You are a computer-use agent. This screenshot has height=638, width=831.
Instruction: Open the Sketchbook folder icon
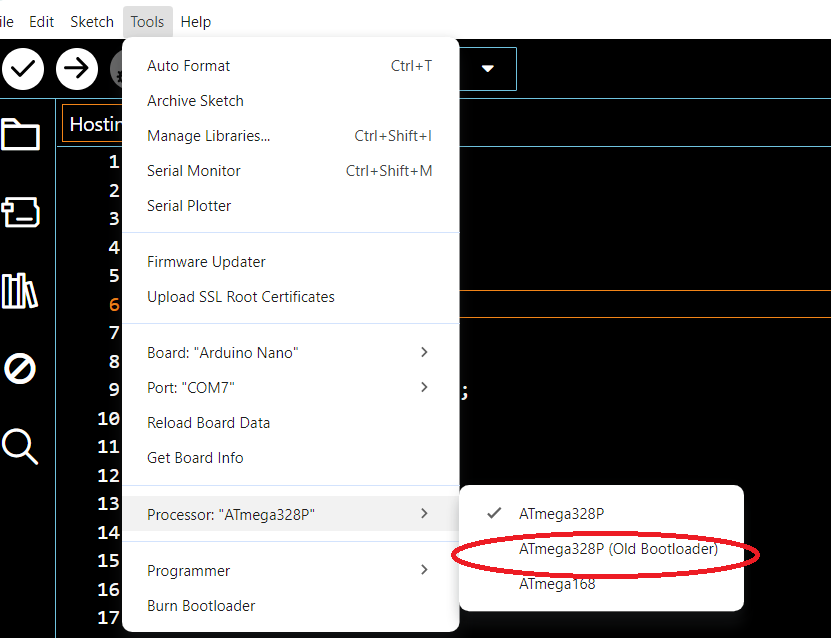coord(20,134)
